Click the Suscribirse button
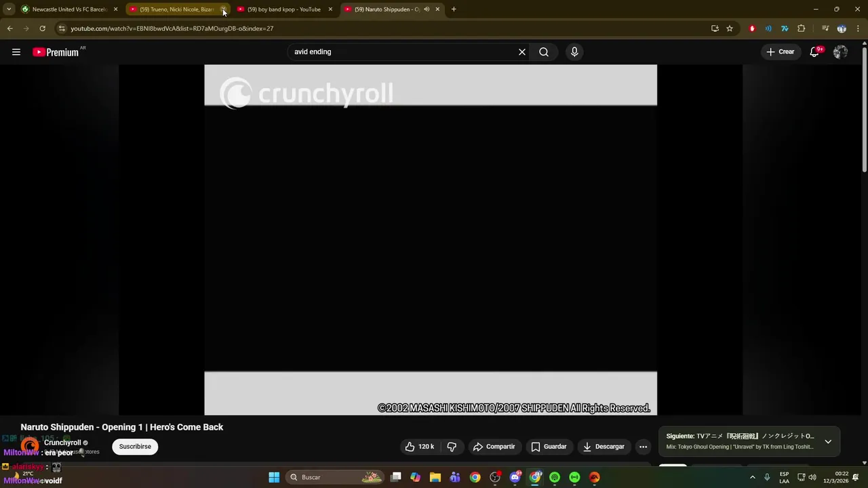 (x=135, y=447)
